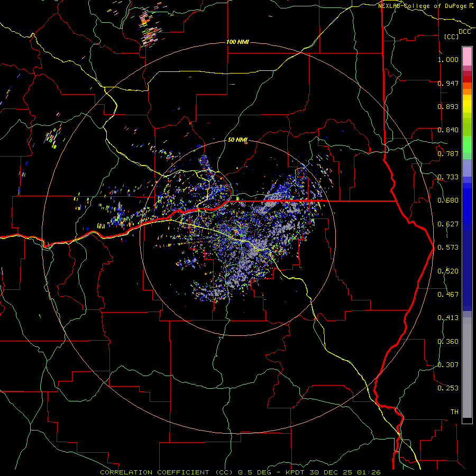
Task: Click the 0.947 legend value
Action: 448,83
